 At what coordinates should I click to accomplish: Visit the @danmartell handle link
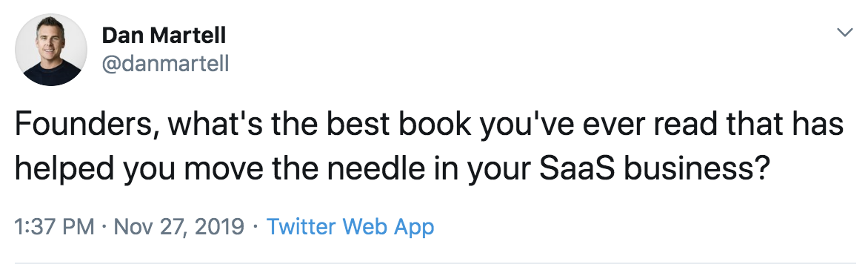(165, 65)
